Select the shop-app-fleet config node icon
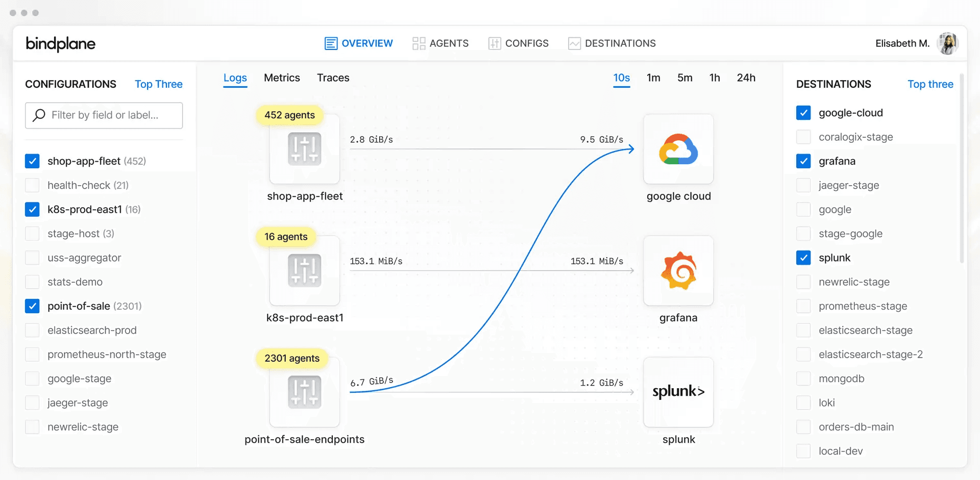Screen dimensions: 980x480 point(304,149)
